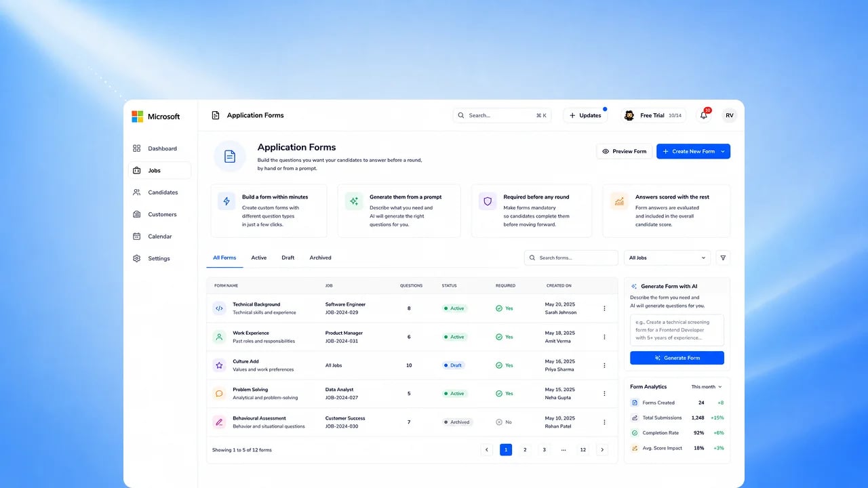Open row menu for Culture Add form
Viewport: 868px width, 488px height.
pos(604,365)
